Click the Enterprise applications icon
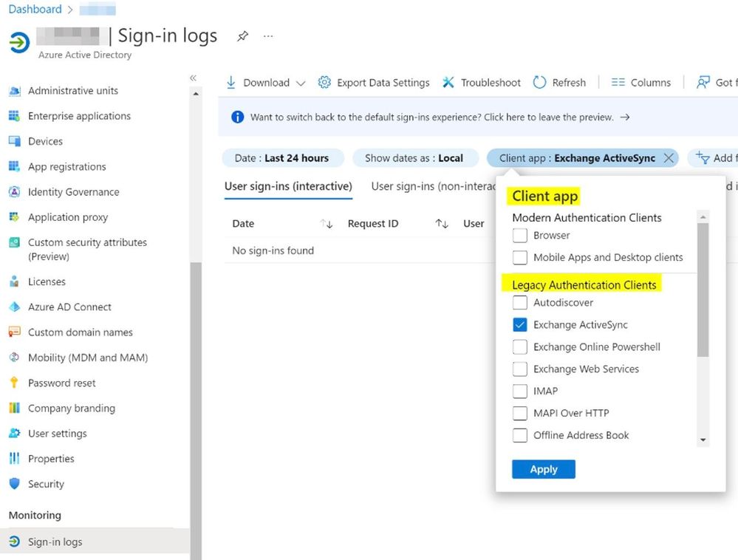This screenshot has width=738, height=560. click(15, 116)
